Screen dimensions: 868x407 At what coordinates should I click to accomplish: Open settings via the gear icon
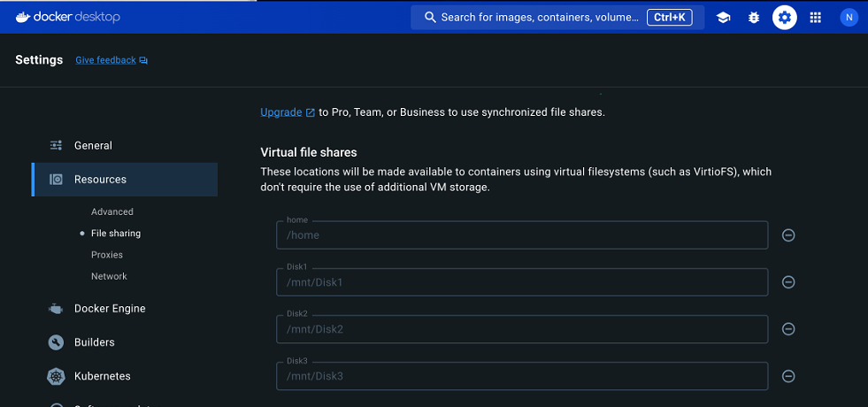pyautogui.click(x=784, y=18)
